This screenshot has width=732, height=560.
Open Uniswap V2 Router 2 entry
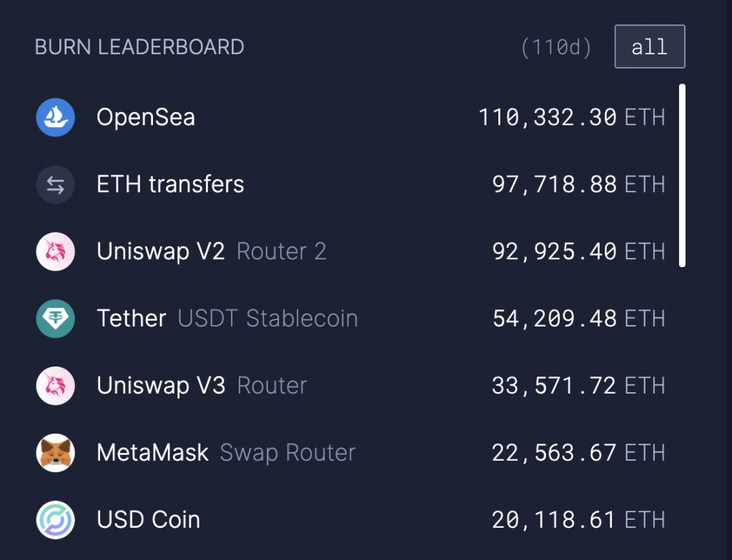coord(350,251)
